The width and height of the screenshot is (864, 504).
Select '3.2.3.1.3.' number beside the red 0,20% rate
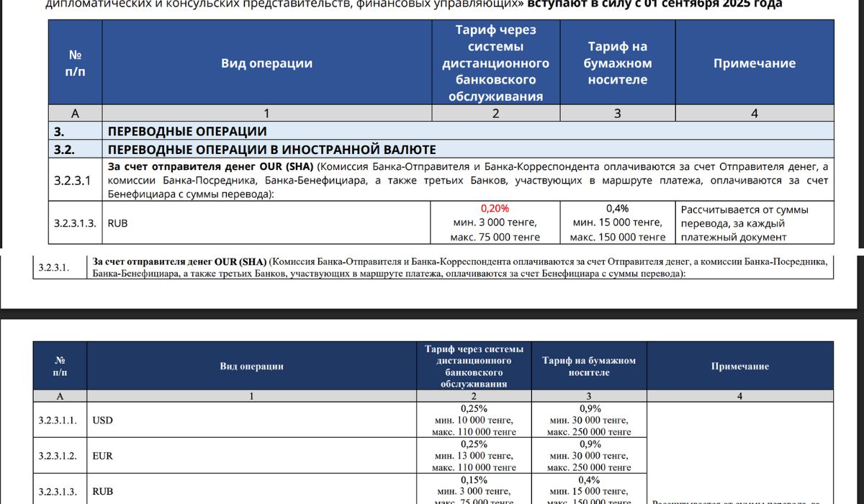[x=76, y=223]
